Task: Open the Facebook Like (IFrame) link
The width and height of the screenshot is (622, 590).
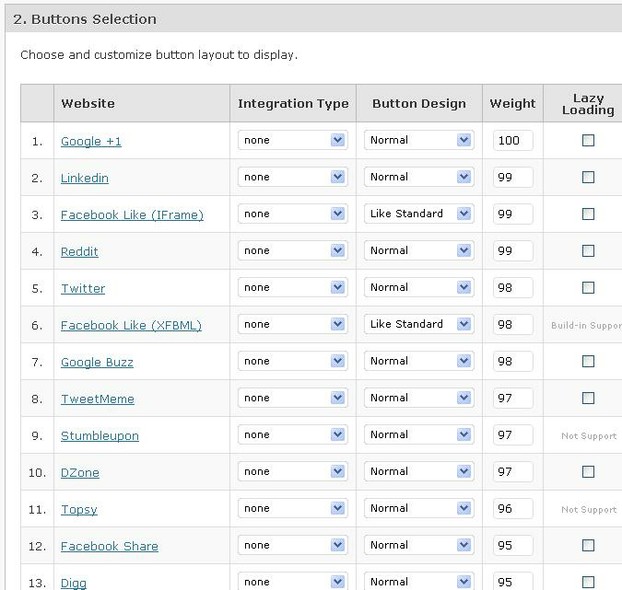Action: tap(132, 215)
